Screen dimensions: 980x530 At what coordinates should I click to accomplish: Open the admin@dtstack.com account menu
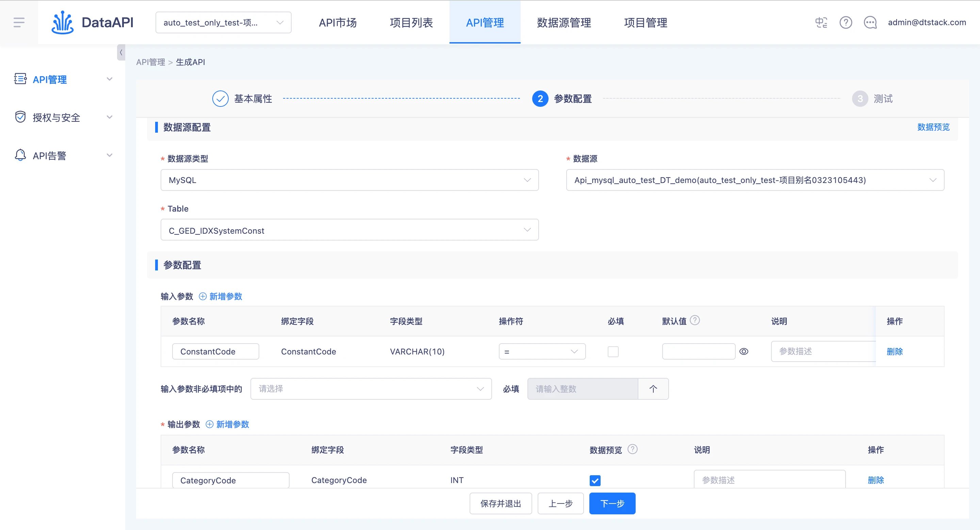click(x=927, y=22)
